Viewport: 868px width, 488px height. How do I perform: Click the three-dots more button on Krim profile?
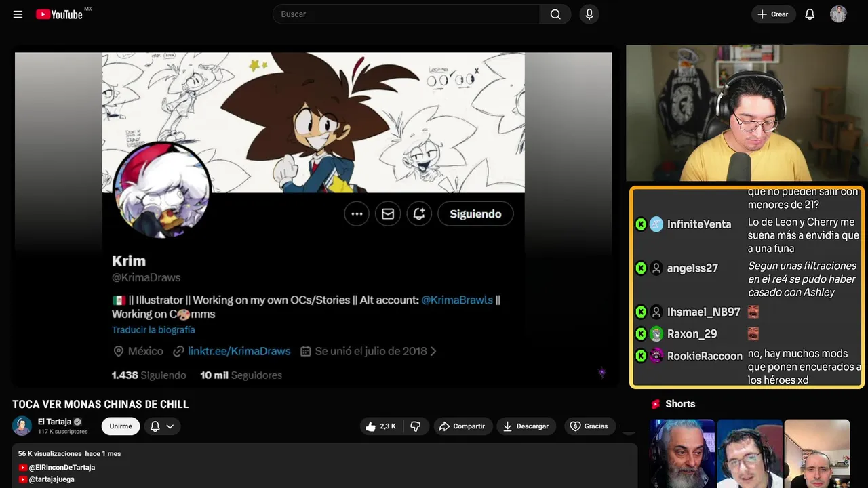357,213
